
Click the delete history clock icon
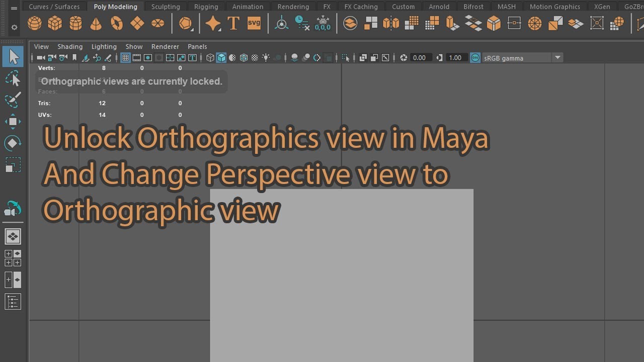(x=302, y=23)
